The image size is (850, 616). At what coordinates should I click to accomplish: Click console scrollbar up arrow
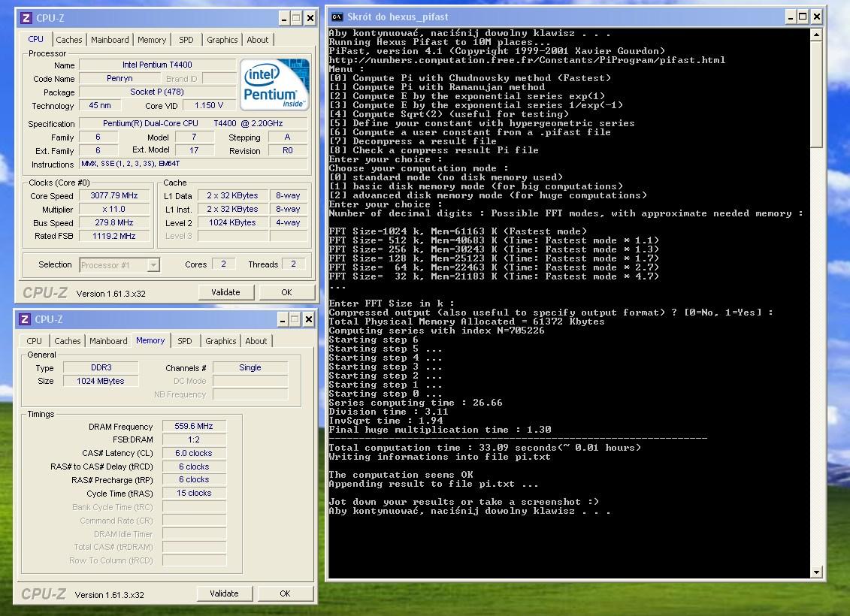(816, 34)
